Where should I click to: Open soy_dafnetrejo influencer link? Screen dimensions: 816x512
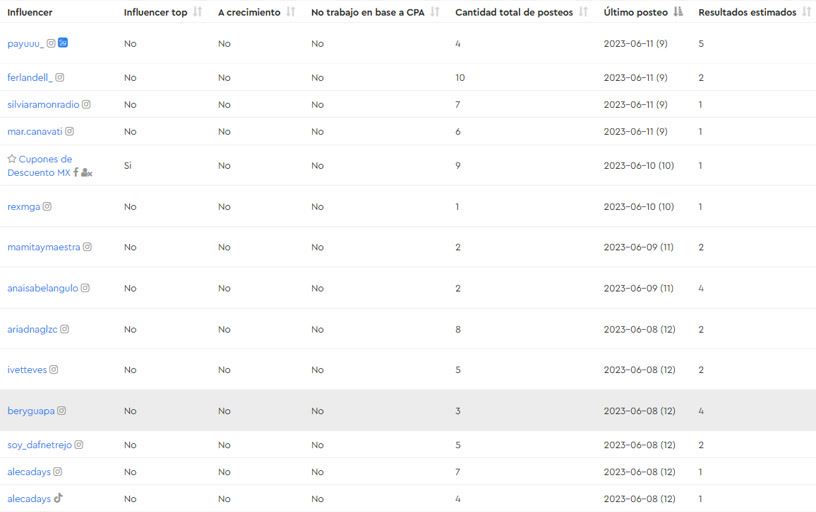point(40,445)
